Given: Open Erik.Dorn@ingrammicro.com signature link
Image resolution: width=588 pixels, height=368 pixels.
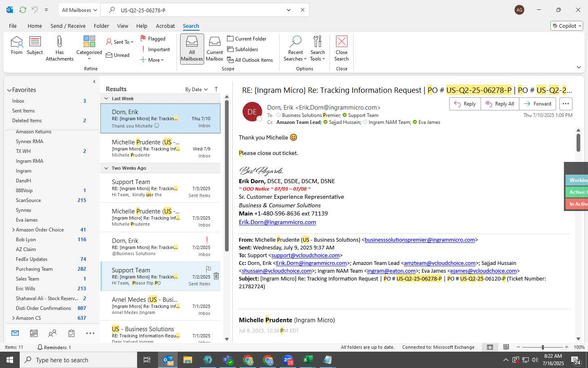Looking at the screenshot, I should tap(277, 222).
